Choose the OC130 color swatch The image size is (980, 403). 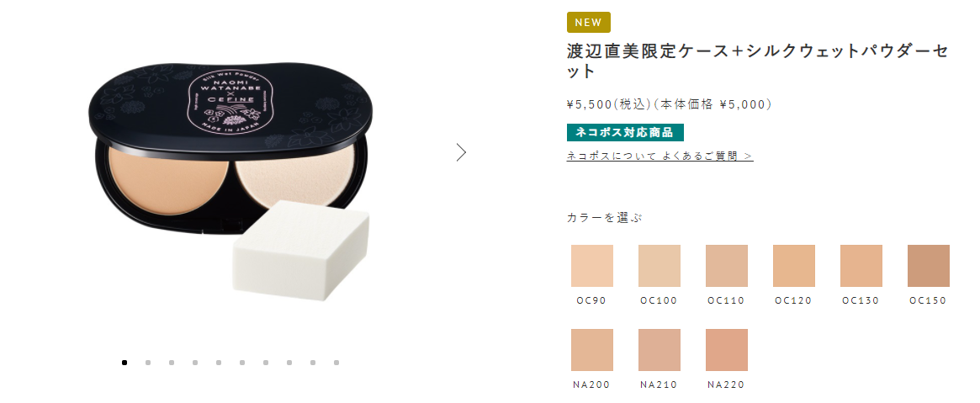pos(861,266)
